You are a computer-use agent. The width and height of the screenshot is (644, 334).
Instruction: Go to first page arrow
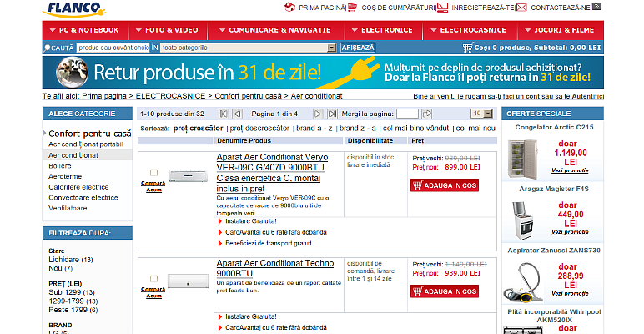pyautogui.click(x=224, y=114)
